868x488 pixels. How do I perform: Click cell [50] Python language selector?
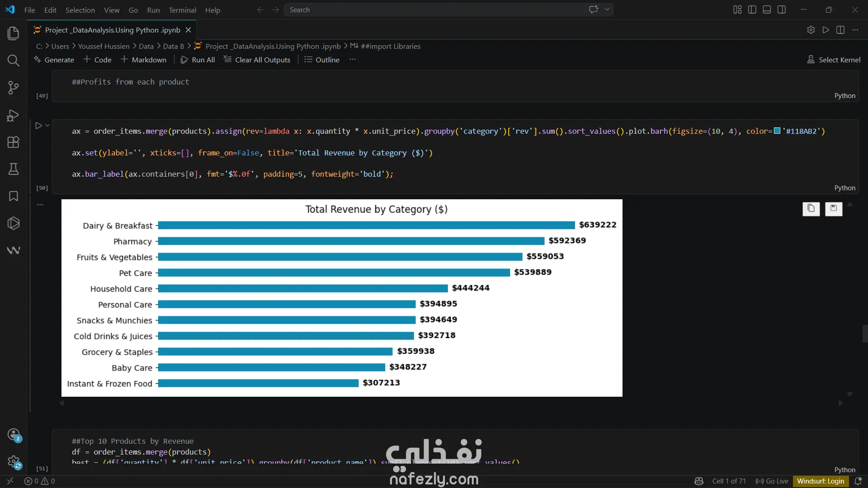[844, 188]
